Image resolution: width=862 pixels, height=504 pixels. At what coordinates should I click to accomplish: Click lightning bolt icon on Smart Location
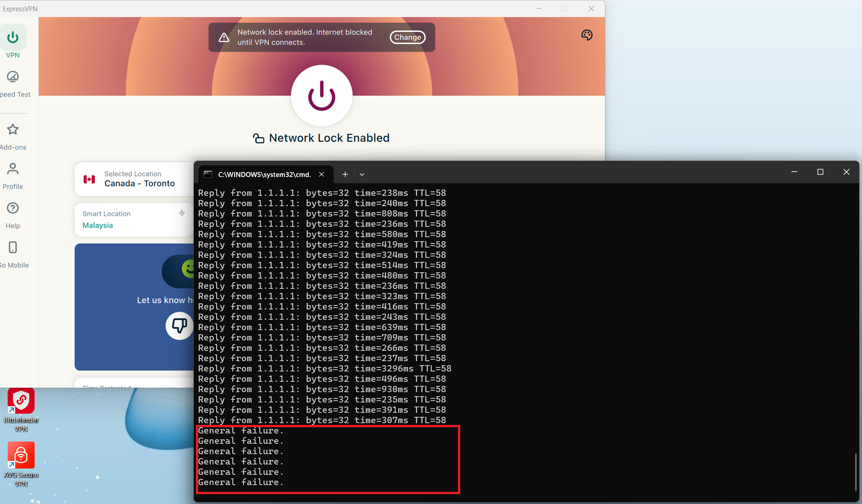(x=182, y=213)
